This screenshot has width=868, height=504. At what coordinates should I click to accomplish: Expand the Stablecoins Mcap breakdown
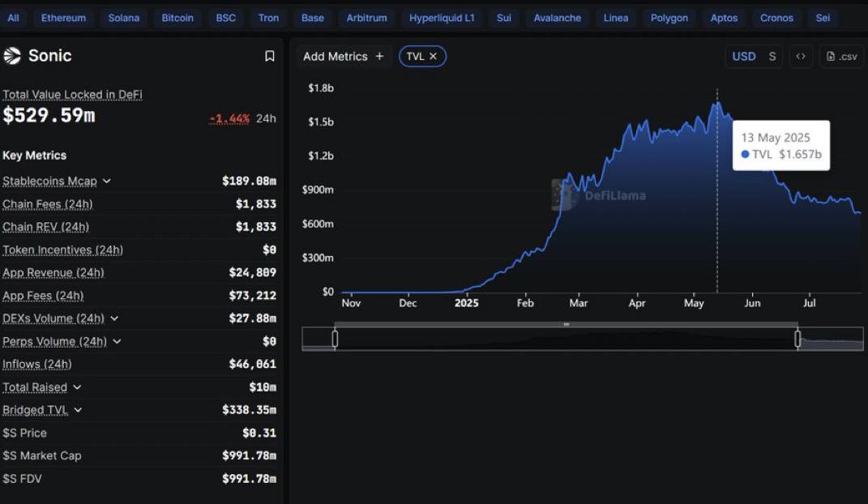107,181
